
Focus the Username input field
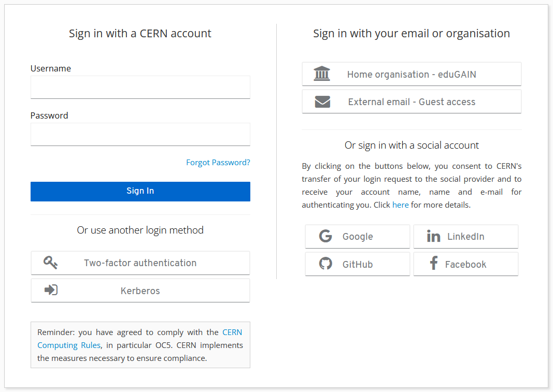coord(140,87)
